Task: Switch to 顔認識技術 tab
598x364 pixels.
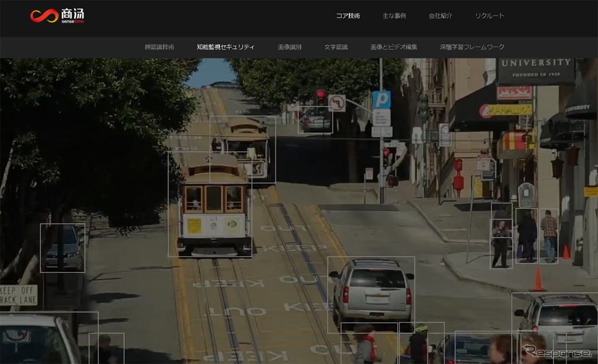Action: pyautogui.click(x=159, y=47)
